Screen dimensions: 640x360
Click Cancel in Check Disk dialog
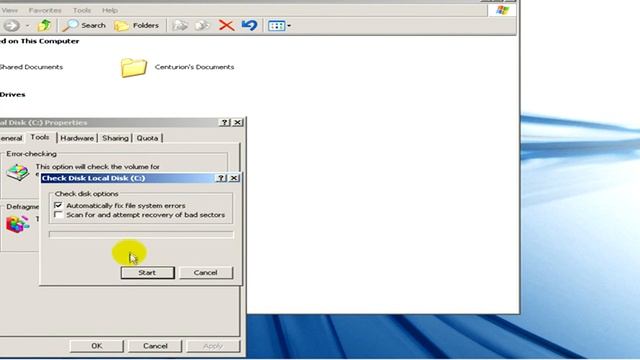point(206,273)
